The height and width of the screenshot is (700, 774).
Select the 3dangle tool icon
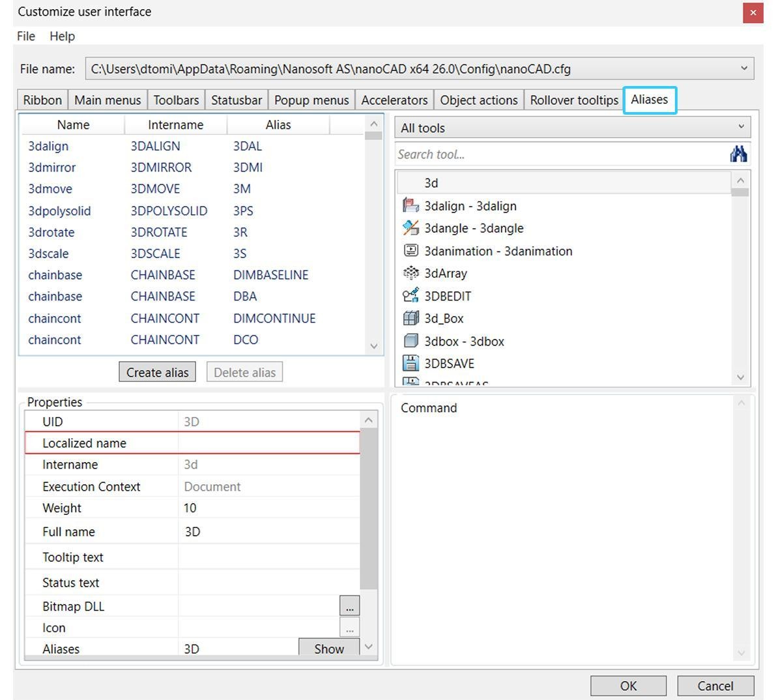point(410,227)
